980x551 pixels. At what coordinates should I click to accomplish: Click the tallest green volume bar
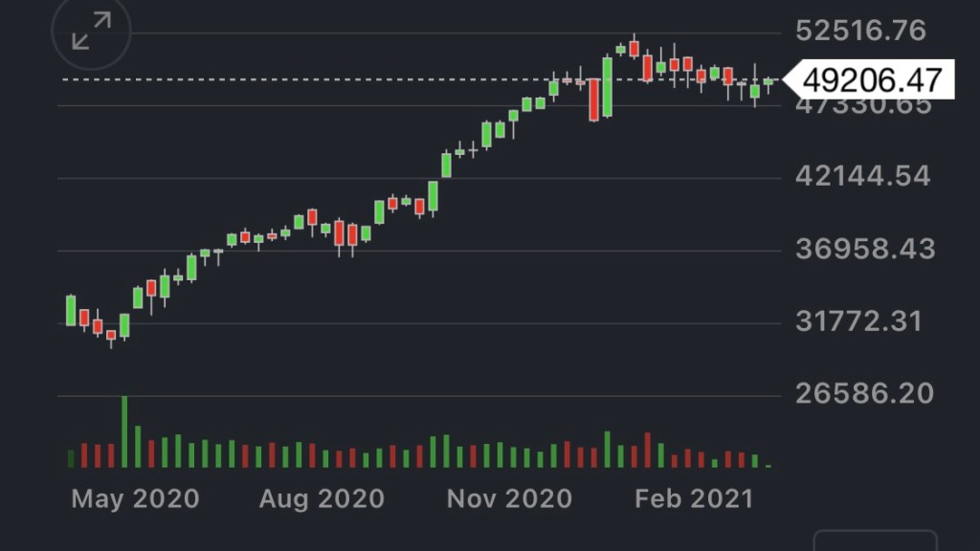pyautogui.click(x=124, y=430)
